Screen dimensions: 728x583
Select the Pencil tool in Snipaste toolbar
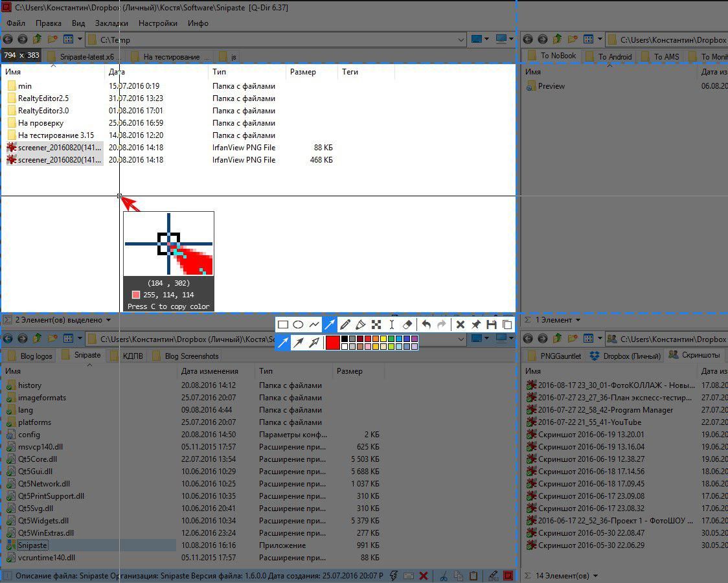click(345, 325)
